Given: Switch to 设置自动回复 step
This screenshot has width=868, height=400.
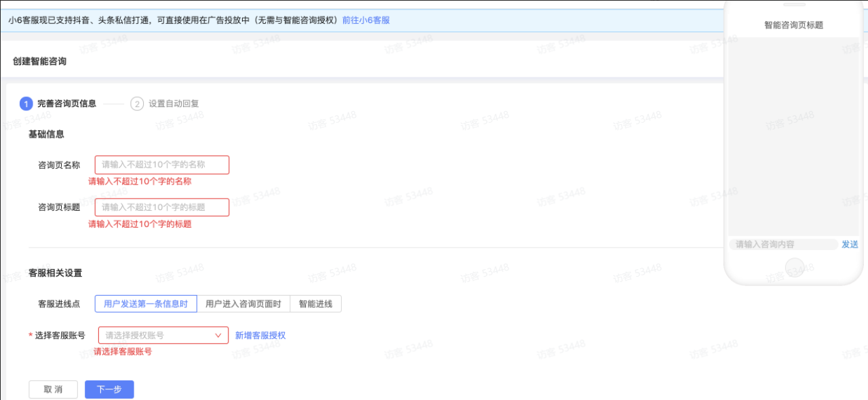Looking at the screenshot, I should point(174,104).
